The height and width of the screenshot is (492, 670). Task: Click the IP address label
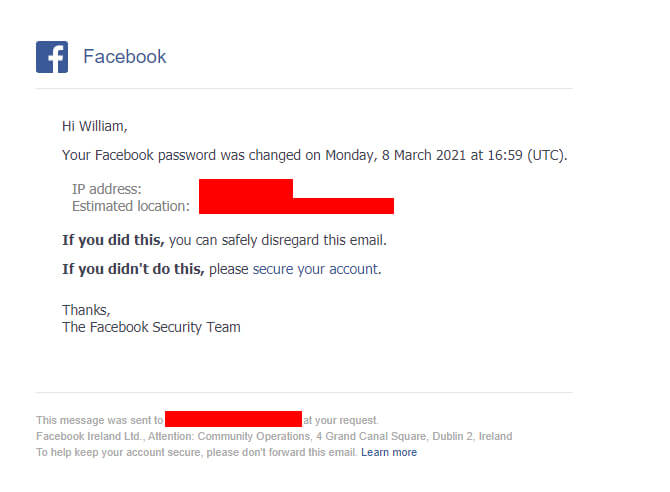click(106, 189)
